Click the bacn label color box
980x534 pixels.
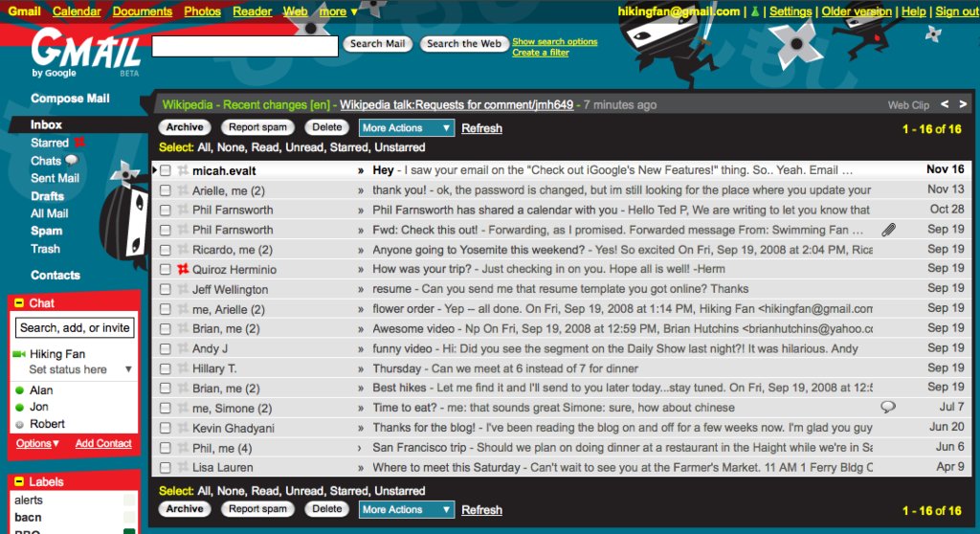tap(129, 517)
